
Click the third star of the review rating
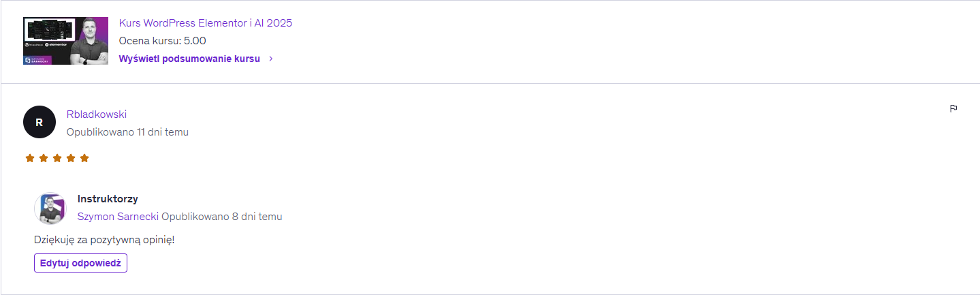click(x=57, y=158)
